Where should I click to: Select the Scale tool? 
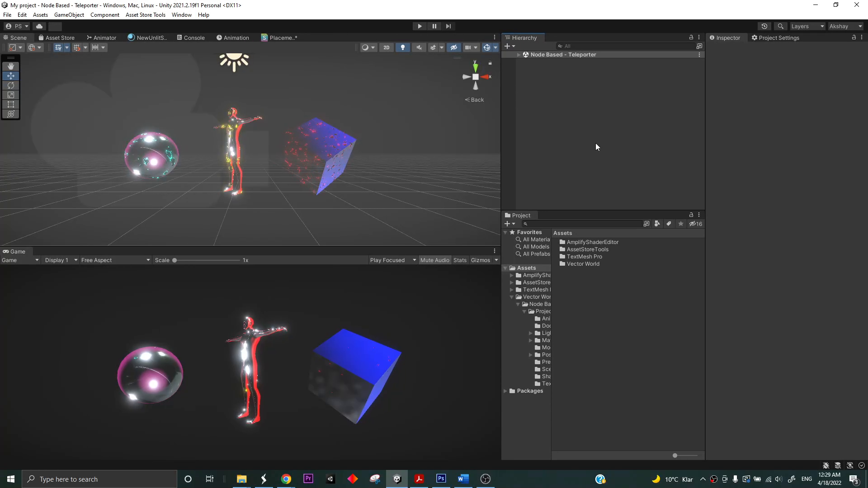11,95
